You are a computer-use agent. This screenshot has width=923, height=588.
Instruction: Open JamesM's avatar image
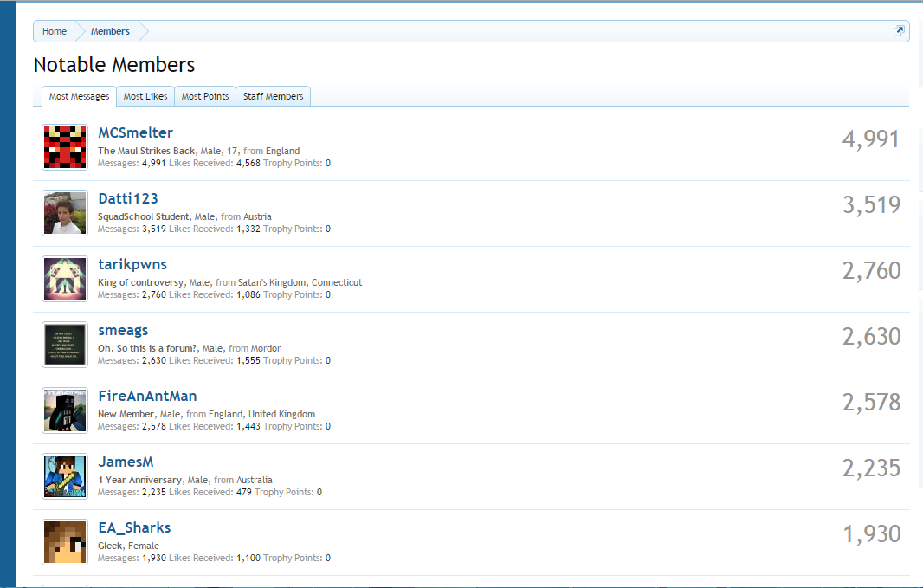coord(65,476)
